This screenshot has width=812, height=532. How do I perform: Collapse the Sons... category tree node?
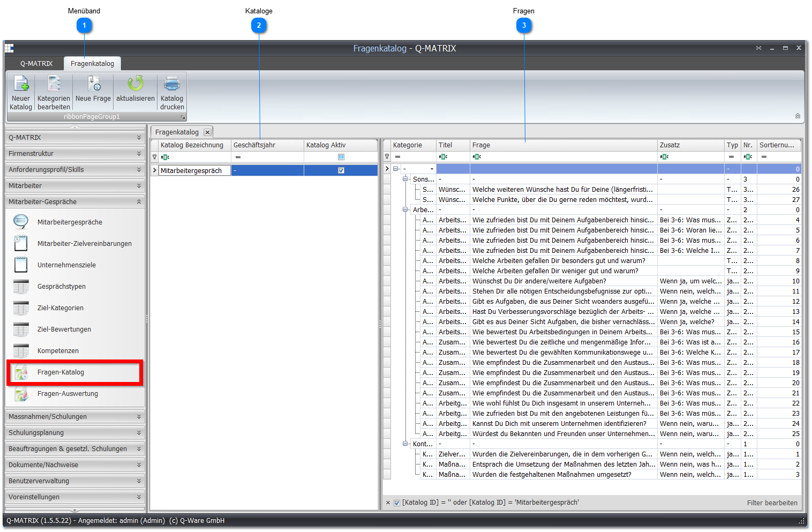pyautogui.click(x=405, y=179)
